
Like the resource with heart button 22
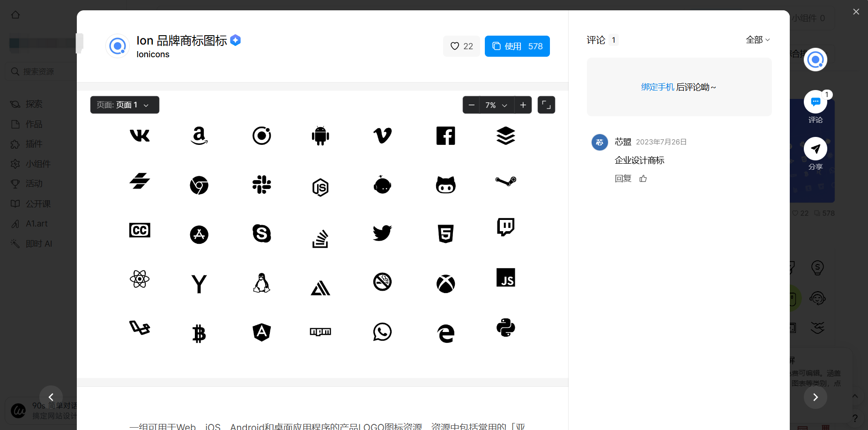(x=461, y=46)
